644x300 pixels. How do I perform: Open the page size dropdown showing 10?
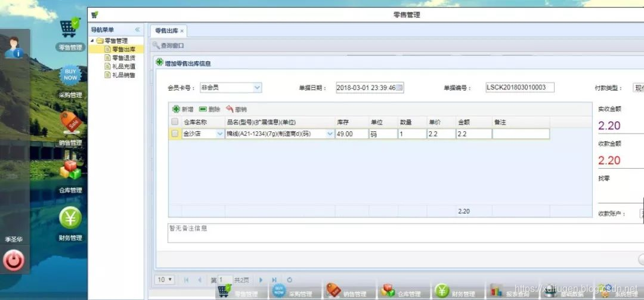tap(165, 280)
